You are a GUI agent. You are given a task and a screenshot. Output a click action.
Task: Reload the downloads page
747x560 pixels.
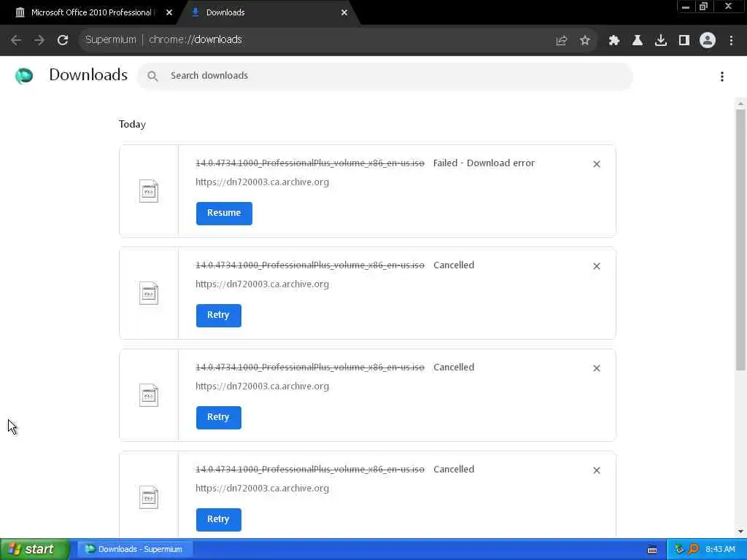(x=63, y=40)
